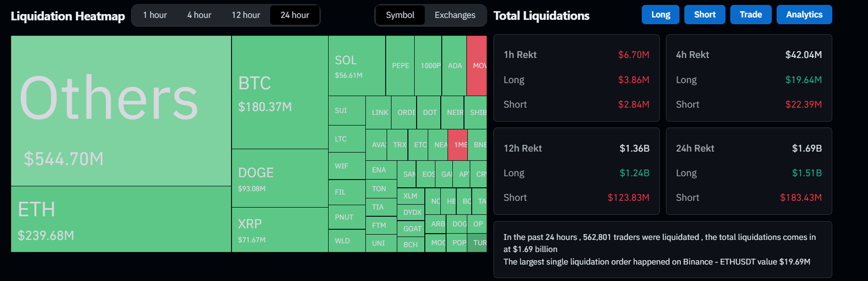Switch to the 4 hour timeframe
This screenshot has width=868, height=281.
(x=199, y=15)
